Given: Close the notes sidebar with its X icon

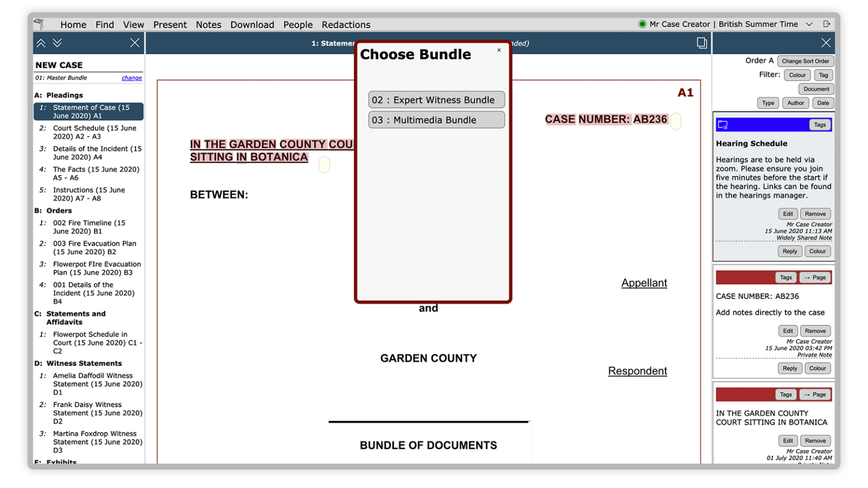Looking at the screenshot, I should [826, 42].
